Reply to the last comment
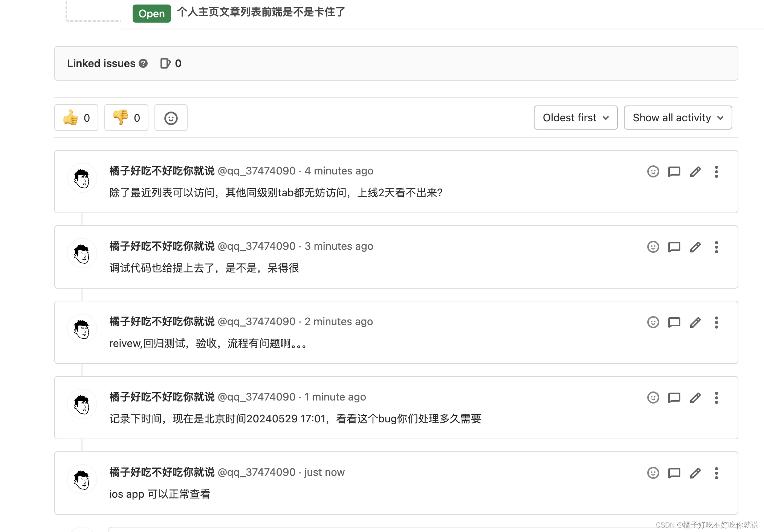 point(674,473)
